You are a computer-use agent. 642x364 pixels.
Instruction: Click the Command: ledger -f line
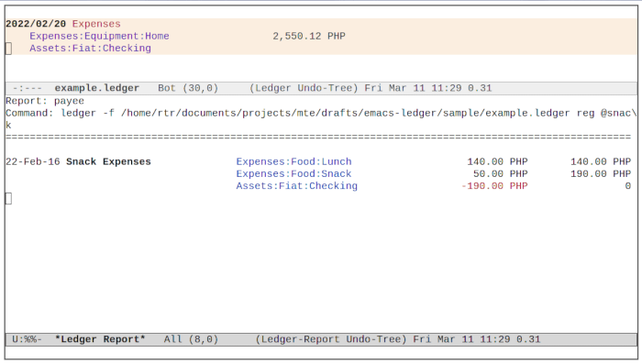pyautogui.click(x=321, y=114)
